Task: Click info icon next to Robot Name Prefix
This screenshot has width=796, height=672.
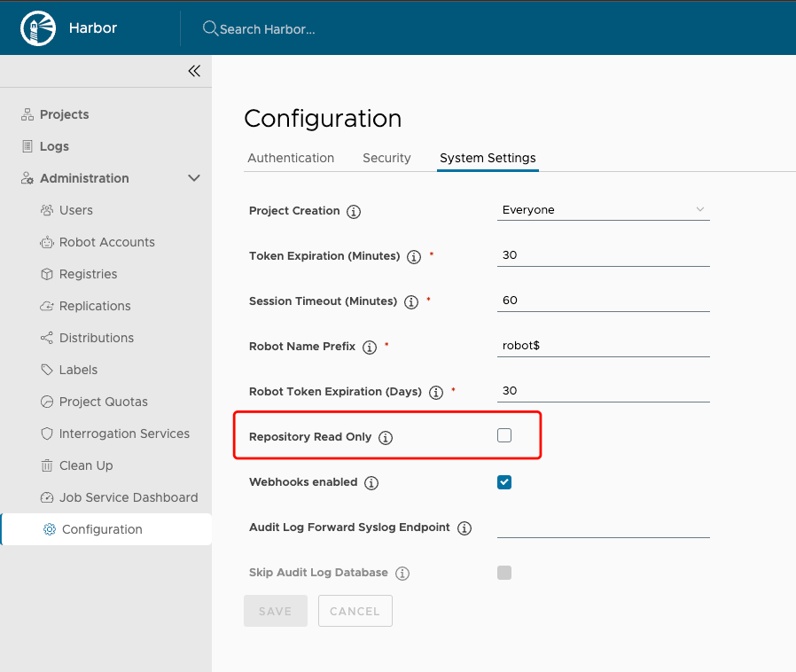Action: click(370, 348)
